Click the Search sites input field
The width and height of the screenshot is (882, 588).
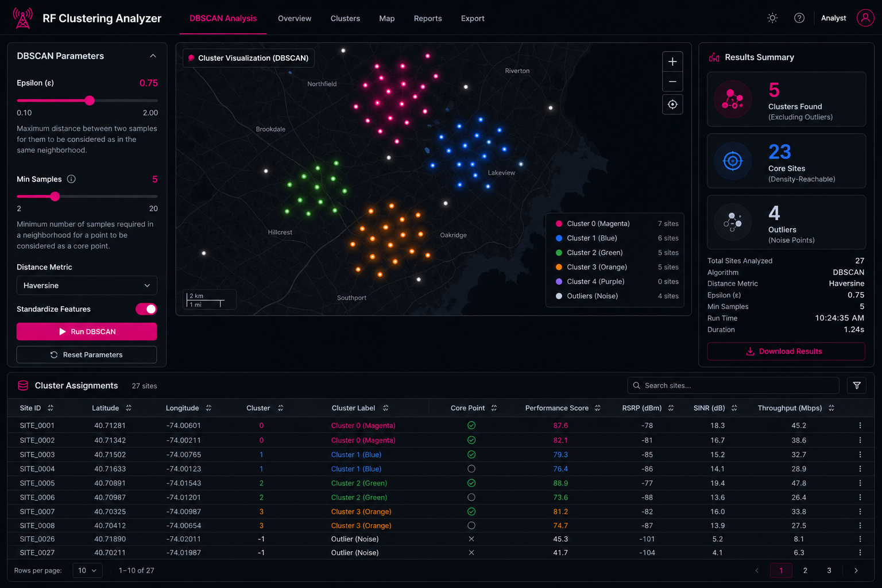[x=733, y=385]
